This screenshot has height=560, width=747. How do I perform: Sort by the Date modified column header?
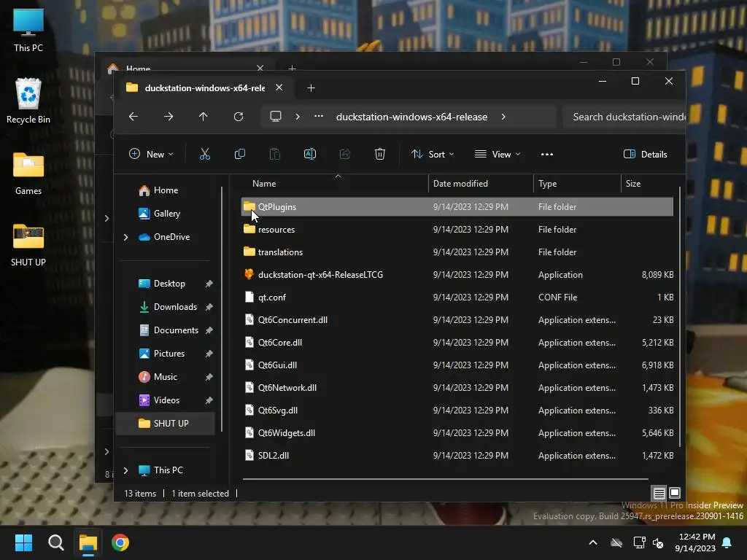coord(460,184)
